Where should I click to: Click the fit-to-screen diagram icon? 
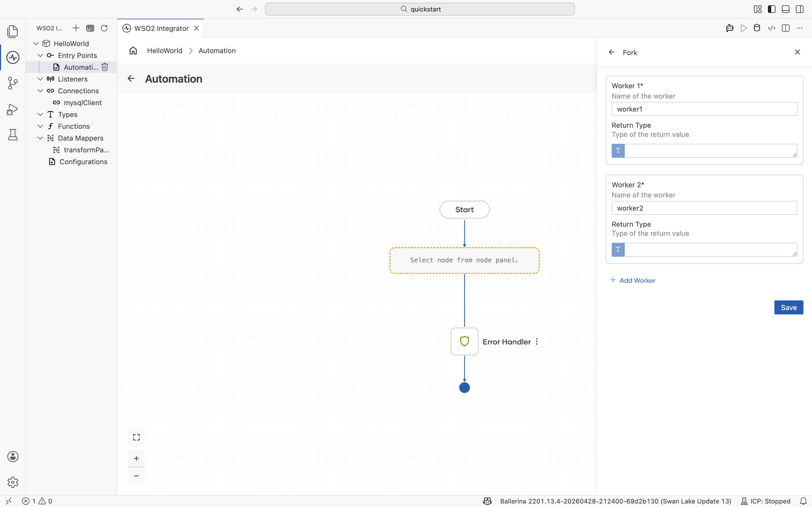136,437
